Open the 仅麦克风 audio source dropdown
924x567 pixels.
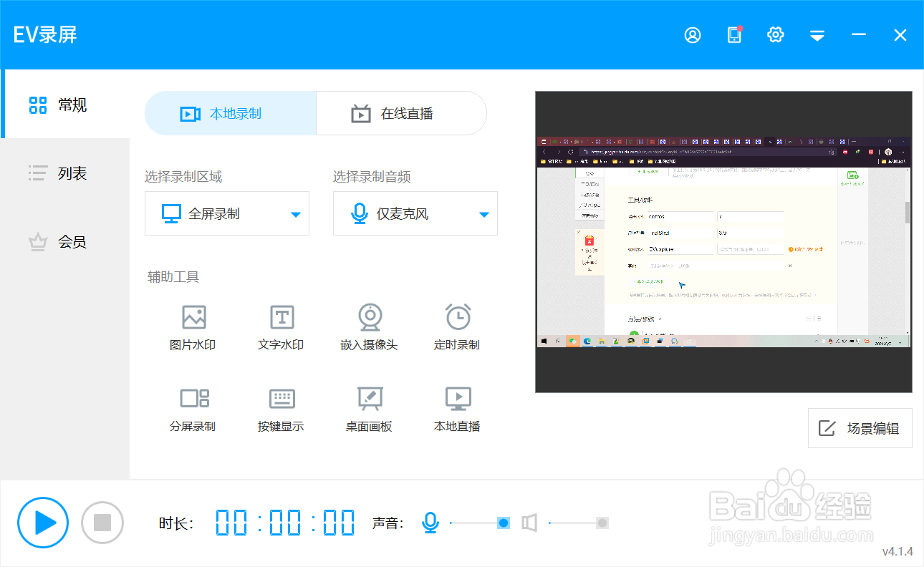pos(415,213)
